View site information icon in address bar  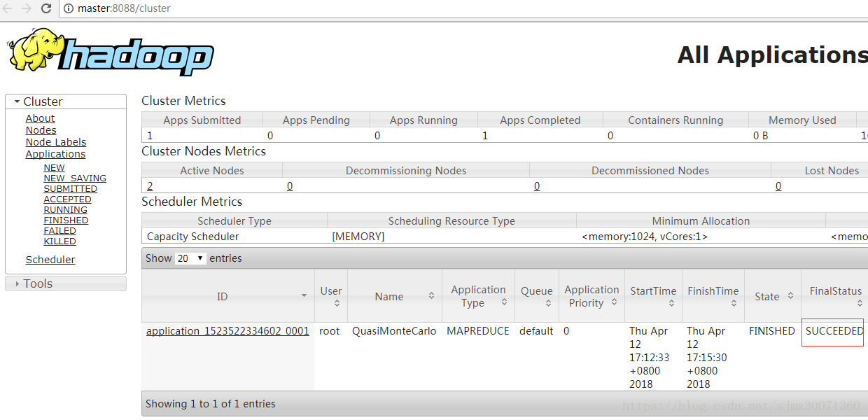[x=69, y=8]
